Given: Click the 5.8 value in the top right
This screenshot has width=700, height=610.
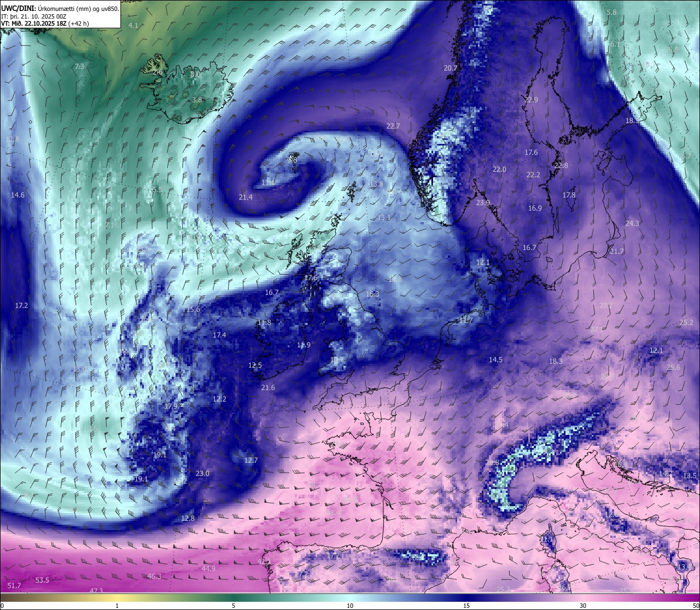Looking at the screenshot, I should [611, 12].
